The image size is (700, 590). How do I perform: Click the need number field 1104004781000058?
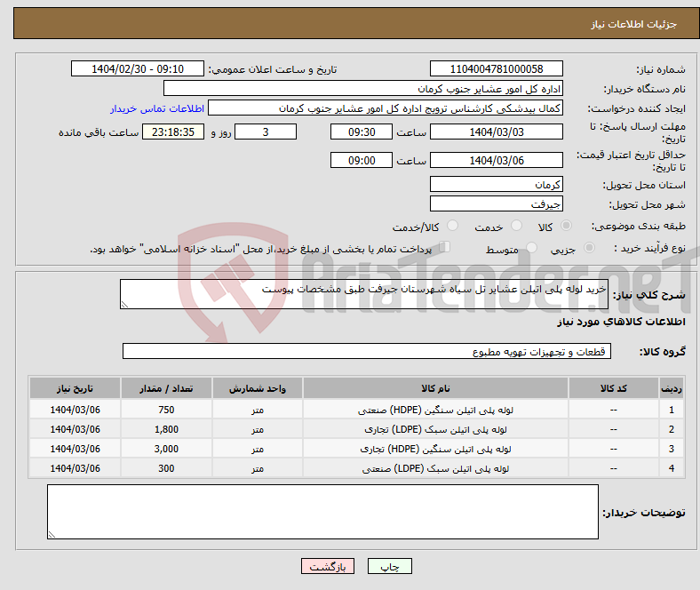tap(496, 68)
